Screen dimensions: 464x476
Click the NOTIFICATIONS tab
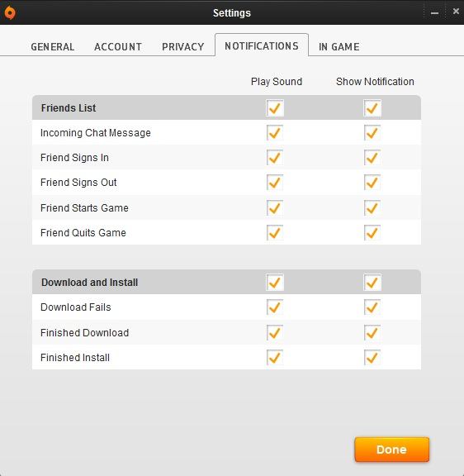point(262,45)
